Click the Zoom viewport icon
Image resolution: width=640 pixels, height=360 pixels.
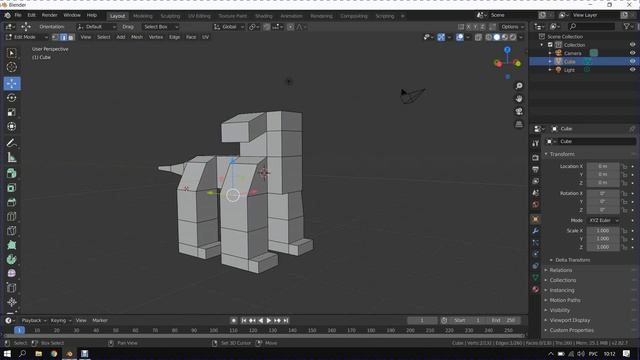[x=519, y=86]
